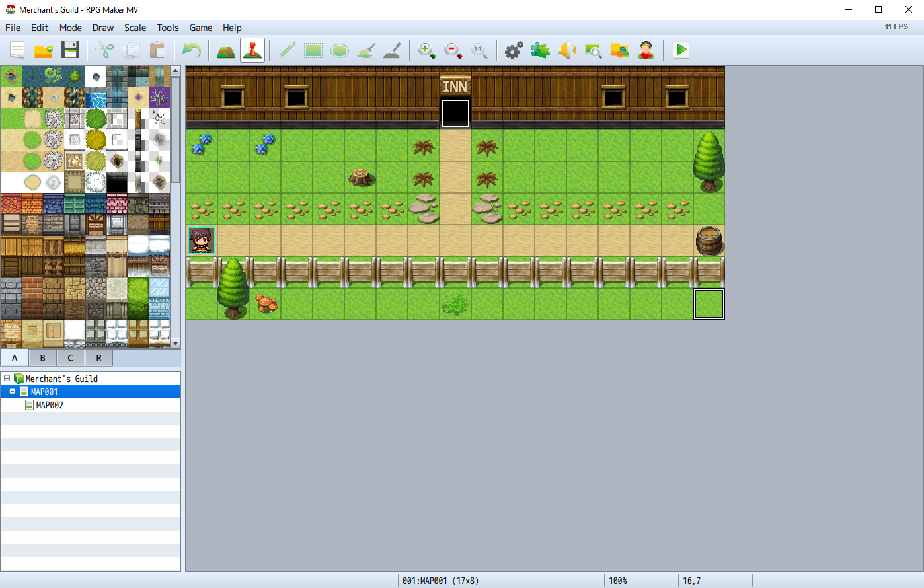Select the Pencil drawing tool
This screenshot has height=588, width=924.
287,50
